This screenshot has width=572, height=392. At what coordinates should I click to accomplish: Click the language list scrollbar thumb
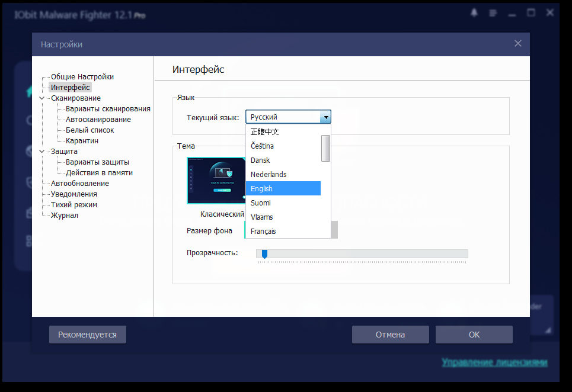click(x=326, y=148)
